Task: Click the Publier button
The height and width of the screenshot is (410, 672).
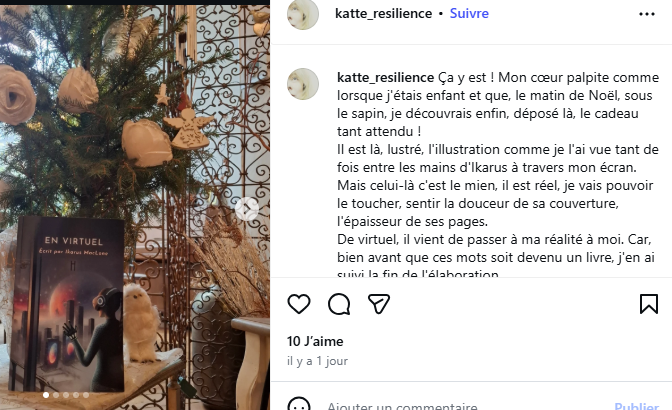Action: click(636, 406)
